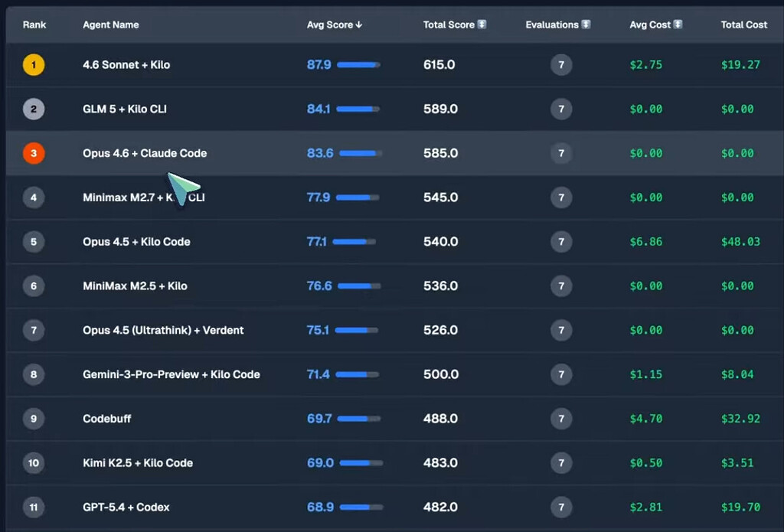Click the sort icon beside Avg Cost
Viewport: 784px width, 532px height.
coord(678,24)
